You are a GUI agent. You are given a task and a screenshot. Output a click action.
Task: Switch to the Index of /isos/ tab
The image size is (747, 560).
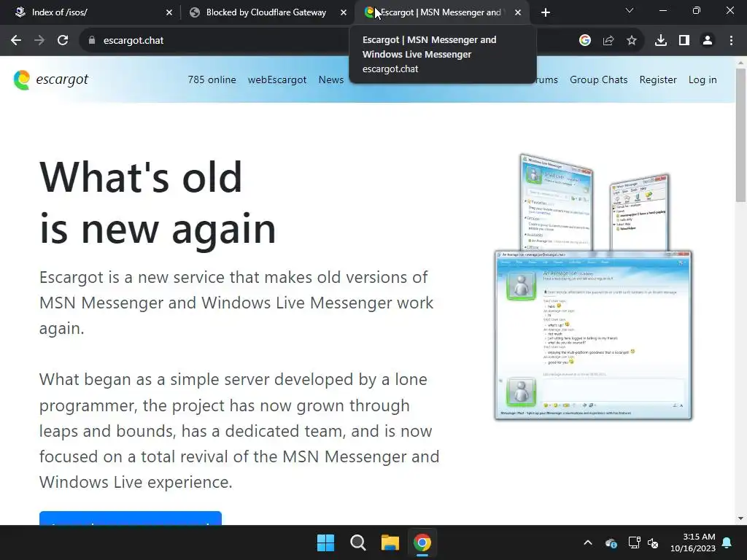[x=90, y=12]
